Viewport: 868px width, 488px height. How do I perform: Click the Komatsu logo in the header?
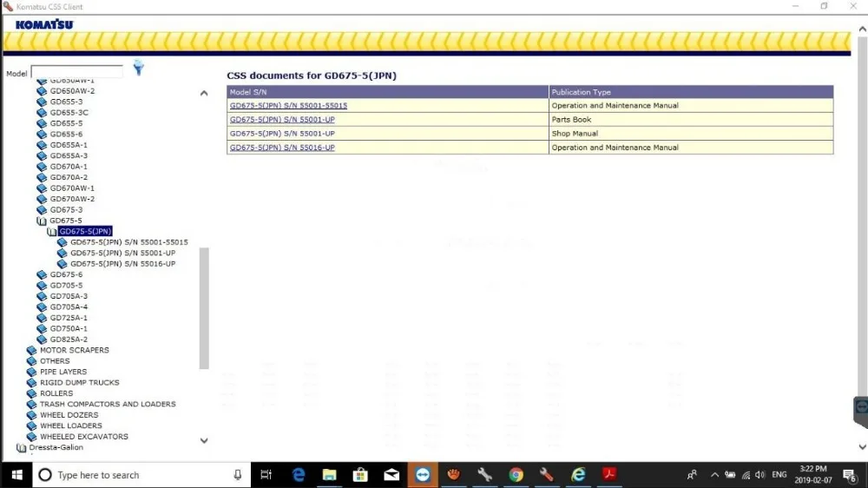click(x=44, y=25)
